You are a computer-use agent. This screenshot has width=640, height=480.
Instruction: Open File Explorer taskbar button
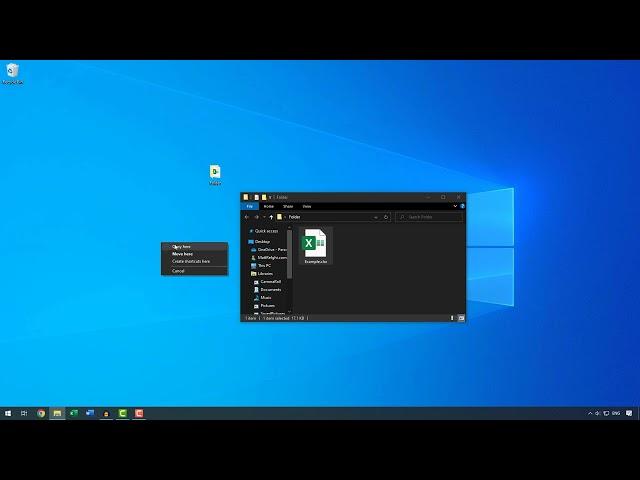coord(57,413)
